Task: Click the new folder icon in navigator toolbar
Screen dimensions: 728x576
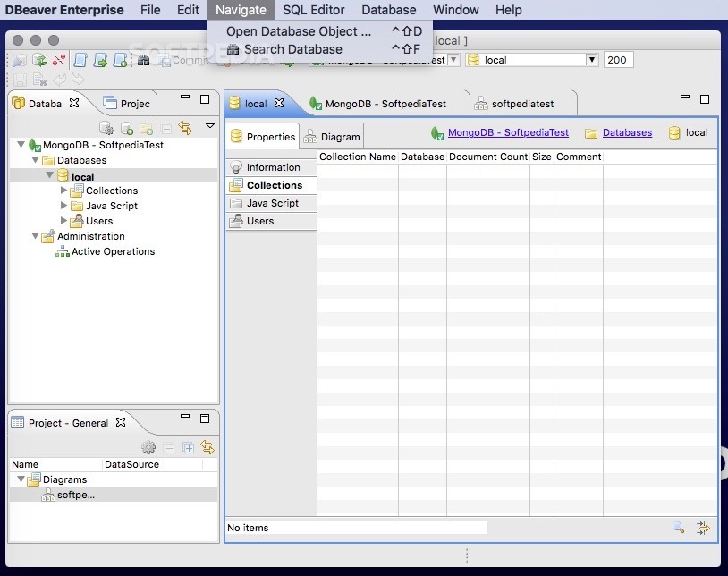Action: [147, 128]
